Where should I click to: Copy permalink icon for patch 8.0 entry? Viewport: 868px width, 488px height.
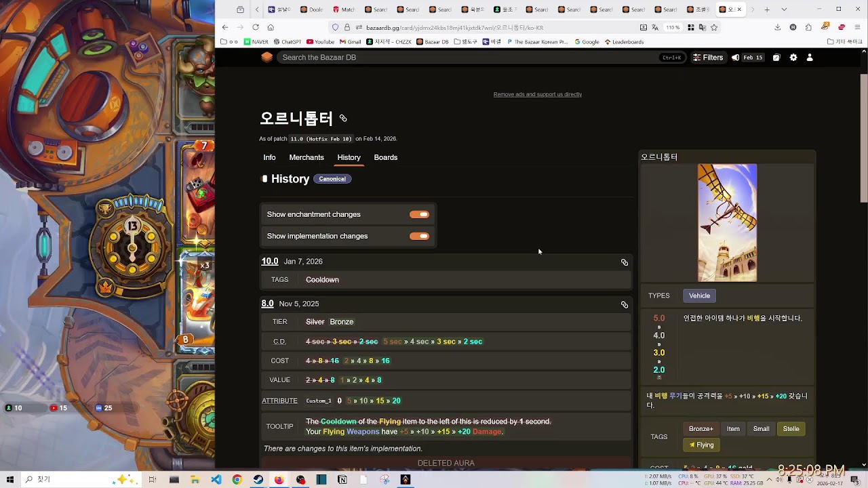625,304
